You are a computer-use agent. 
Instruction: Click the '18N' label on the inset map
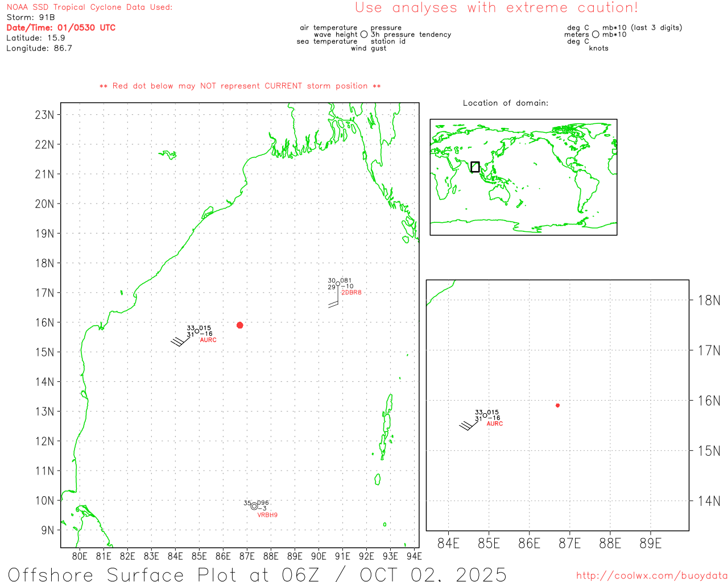point(709,301)
